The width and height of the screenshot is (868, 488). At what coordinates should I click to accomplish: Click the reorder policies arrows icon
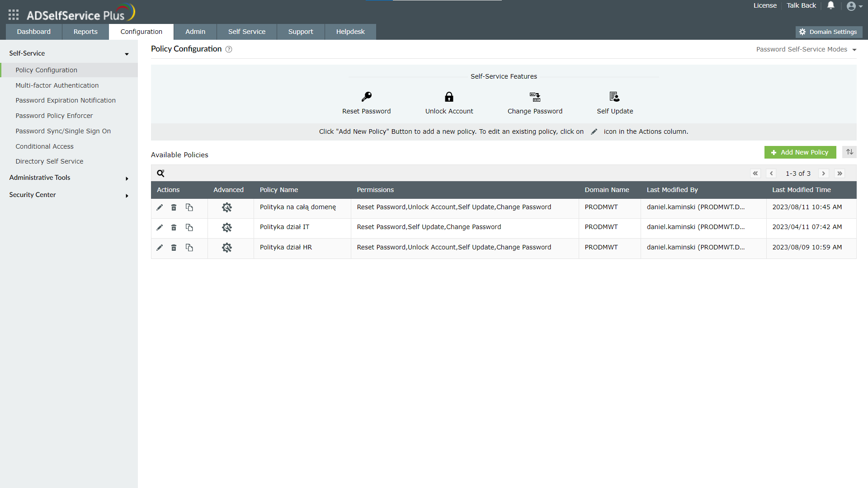(849, 152)
